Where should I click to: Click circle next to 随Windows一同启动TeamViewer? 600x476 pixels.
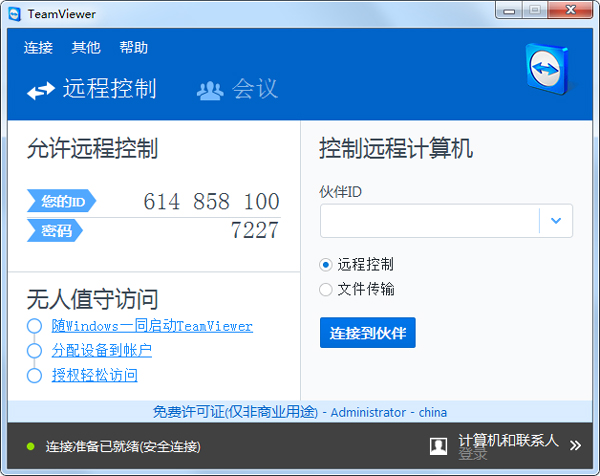tap(34, 326)
